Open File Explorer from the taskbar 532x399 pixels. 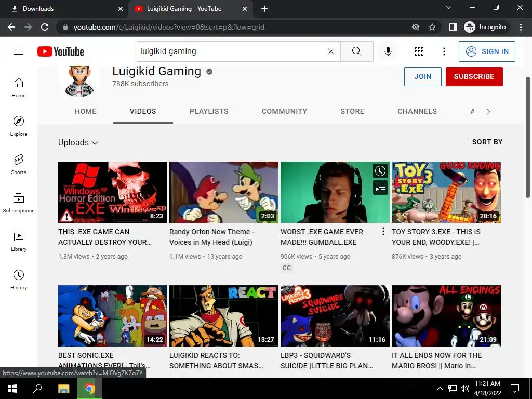click(x=63, y=389)
